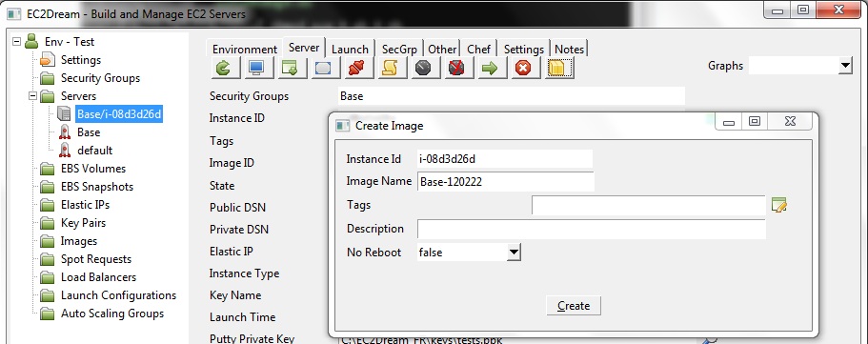Click the Create button

(x=574, y=306)
